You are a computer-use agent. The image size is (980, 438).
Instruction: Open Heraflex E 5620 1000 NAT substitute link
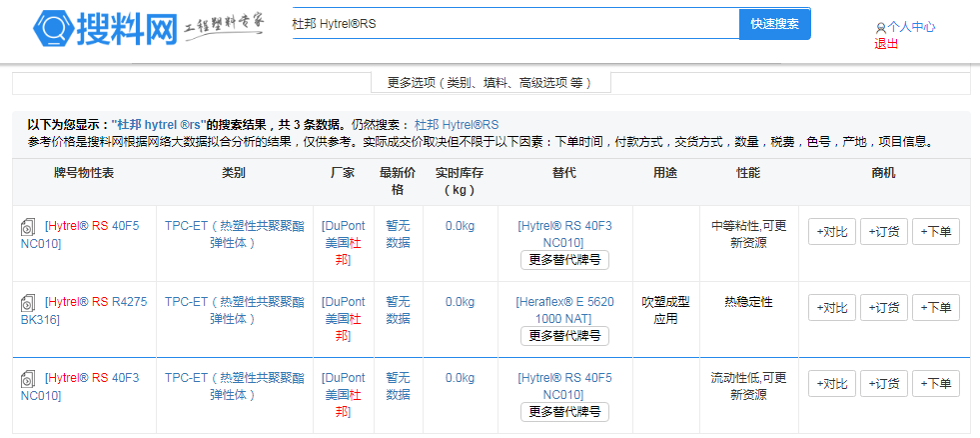tap(564, 309)
